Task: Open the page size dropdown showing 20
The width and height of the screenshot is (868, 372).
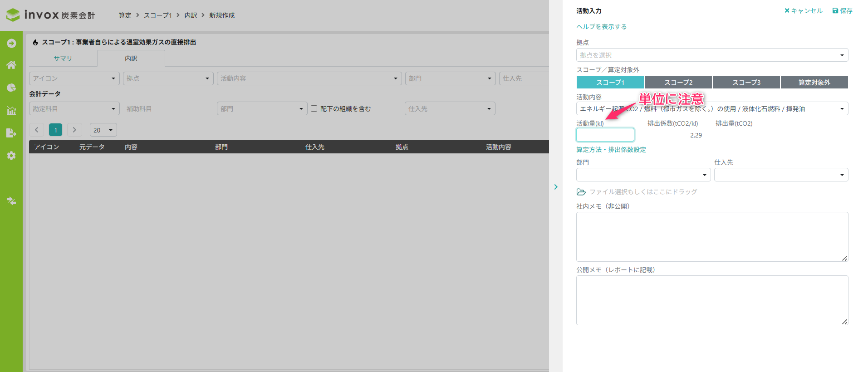Action: [103, 130]
